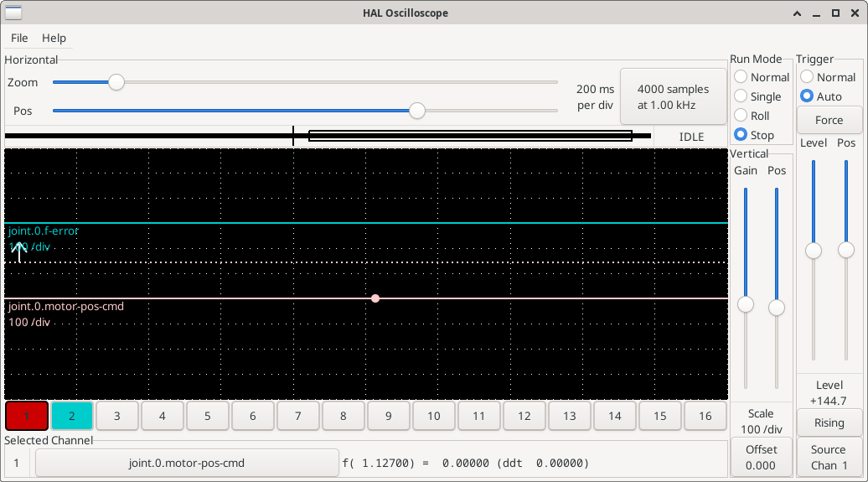Select channel 9 button
Image resolution: width=868 pixels, height=482 pixels.
pos(389,416)
